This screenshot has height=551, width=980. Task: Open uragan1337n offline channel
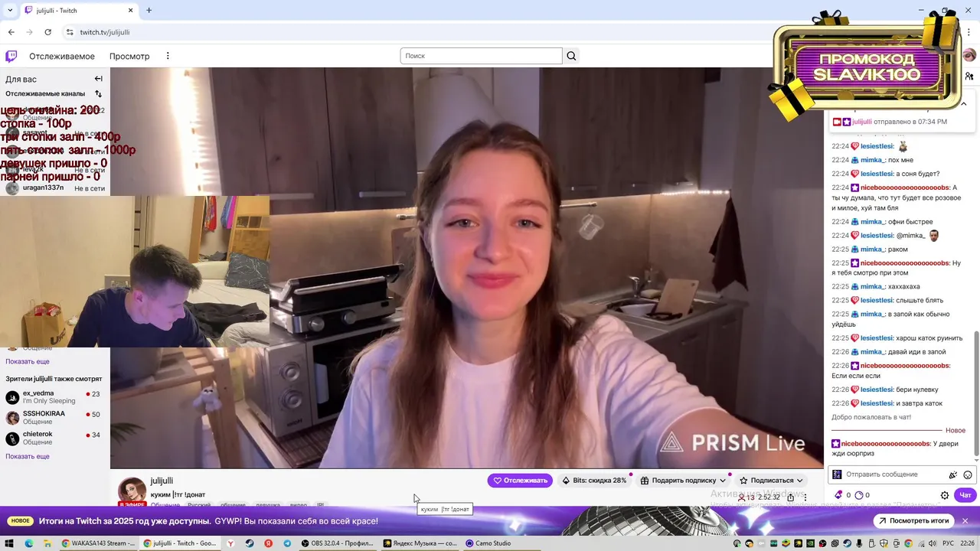click(54, 188)
